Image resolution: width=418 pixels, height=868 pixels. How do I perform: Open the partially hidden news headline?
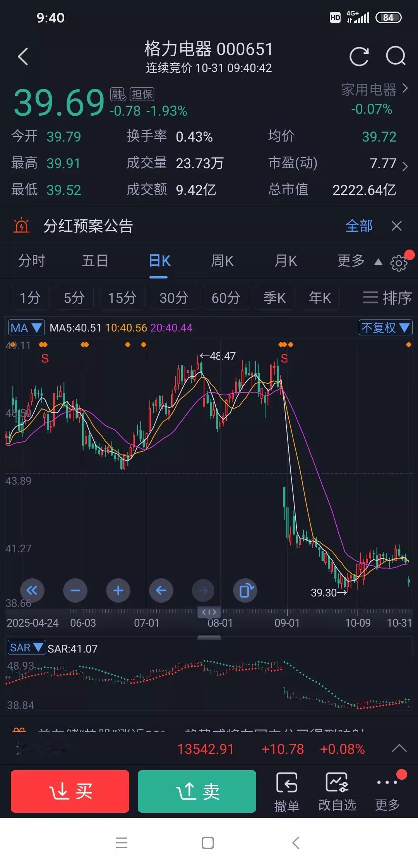click(x=201, y=730)
